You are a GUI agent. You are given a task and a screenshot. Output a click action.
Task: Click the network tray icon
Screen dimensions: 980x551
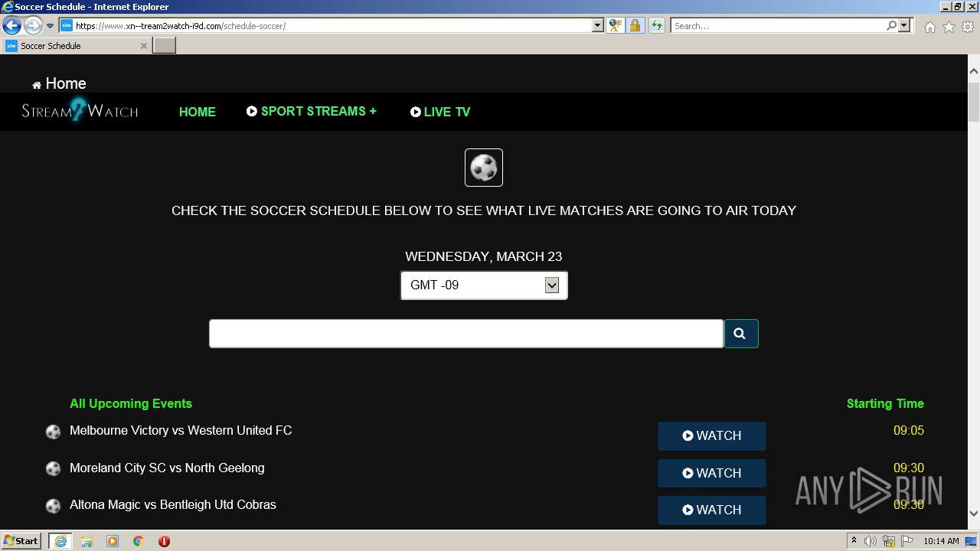889,541
